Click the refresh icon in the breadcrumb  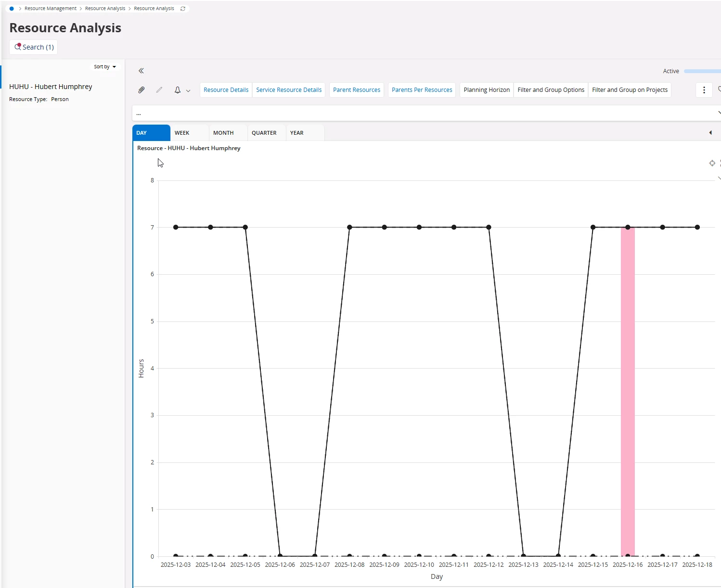click(183, 9)
